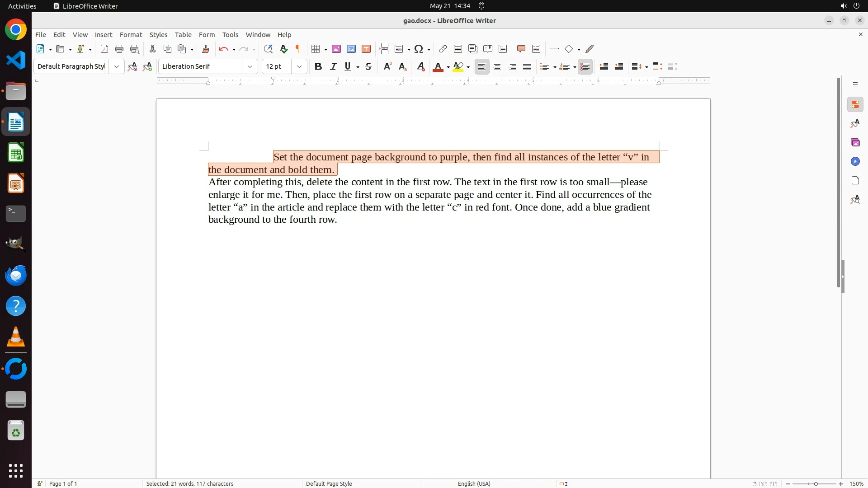This screenshot has height=488, width=868.
Task: Open the sidebar Navigator compass icon
Action: pyautogui.click(x=855, y=161)
